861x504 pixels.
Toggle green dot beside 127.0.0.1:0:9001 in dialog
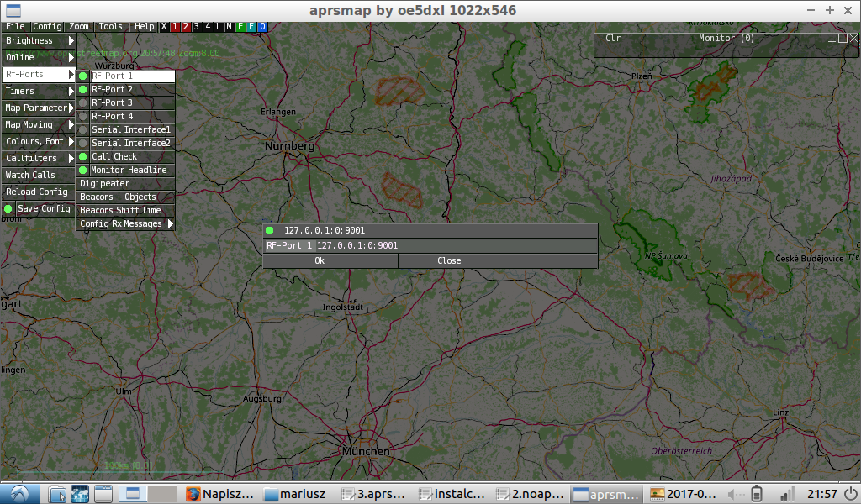click(x=270, y=230)
